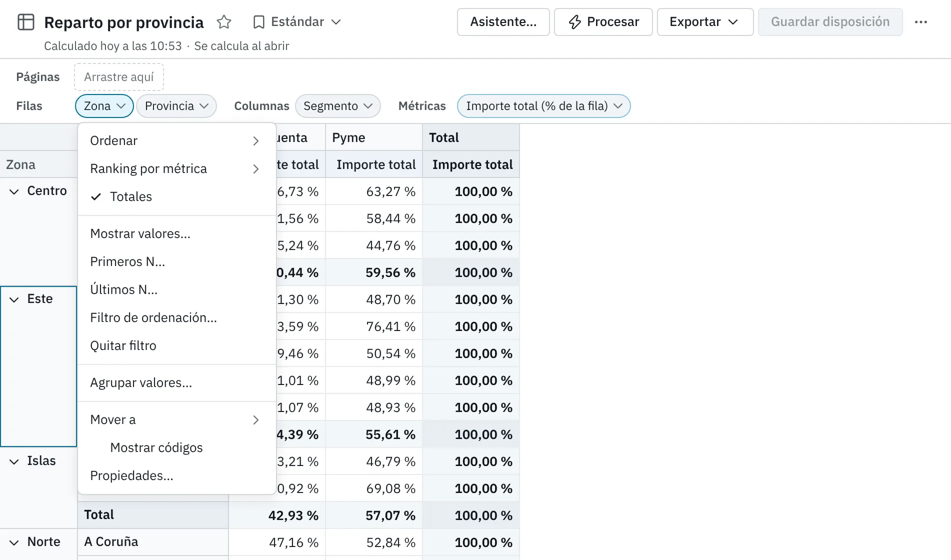Viewport: 951px width, 560px height.
Task: Click the Zona row header cell
Action: pyautogui.click(x=38, y=164)
